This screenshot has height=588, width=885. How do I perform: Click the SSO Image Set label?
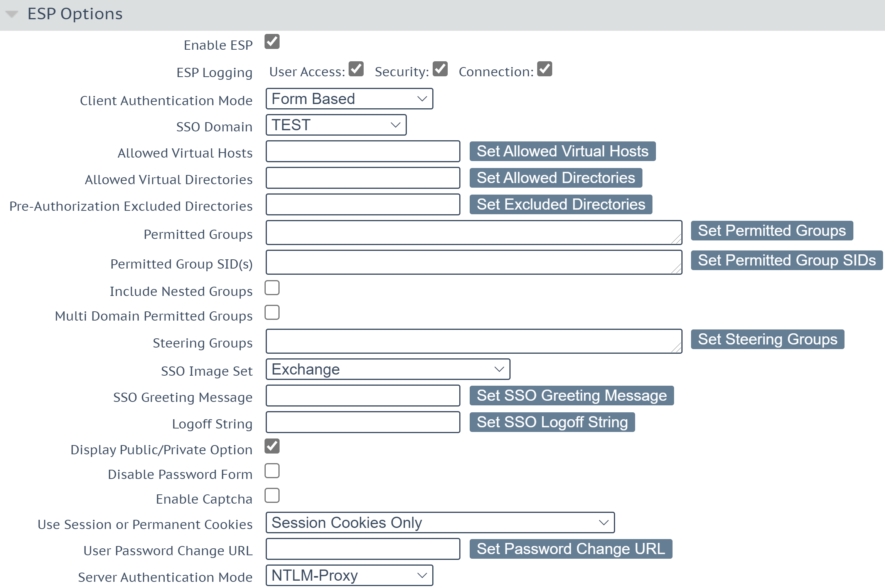tap(207, 371)
